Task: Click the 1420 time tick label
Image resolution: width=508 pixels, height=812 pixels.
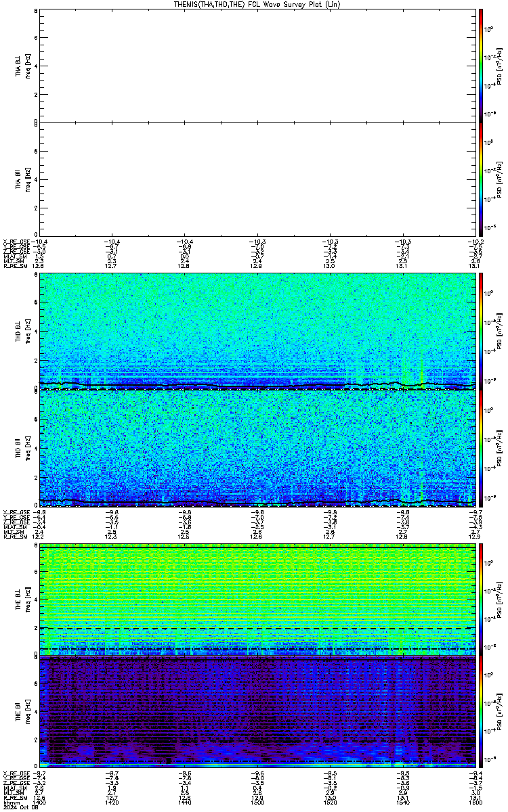Action: (x=112, y=802)
